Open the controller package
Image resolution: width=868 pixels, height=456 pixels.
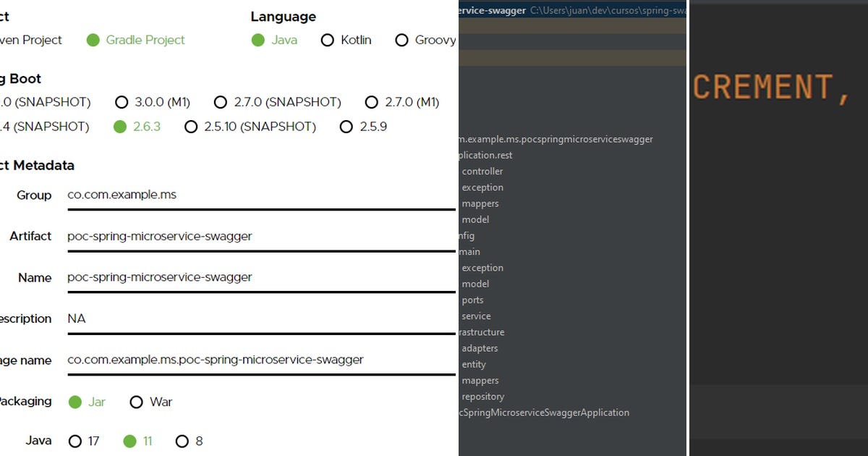pyautogui.click(x=482, y=171)
